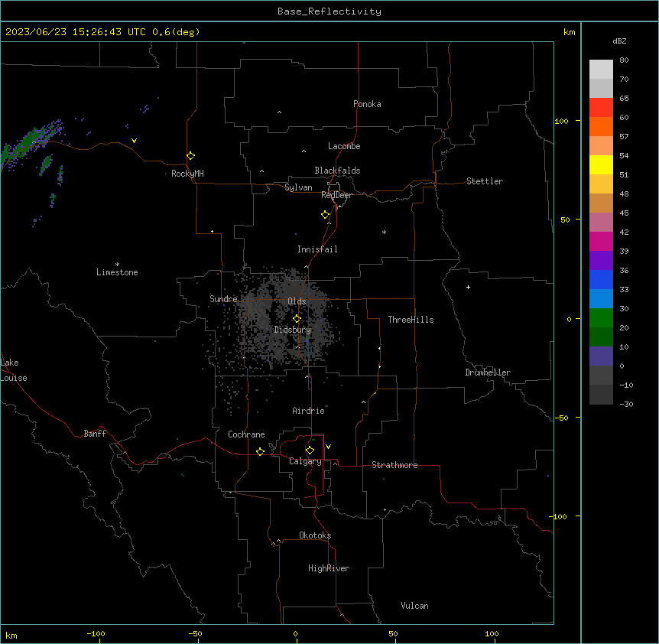Viewport: 659px width, 644px height.
Task: Click the asterisk marker above Limestone label
Action: pyautogui.click(x=117, y=265)
